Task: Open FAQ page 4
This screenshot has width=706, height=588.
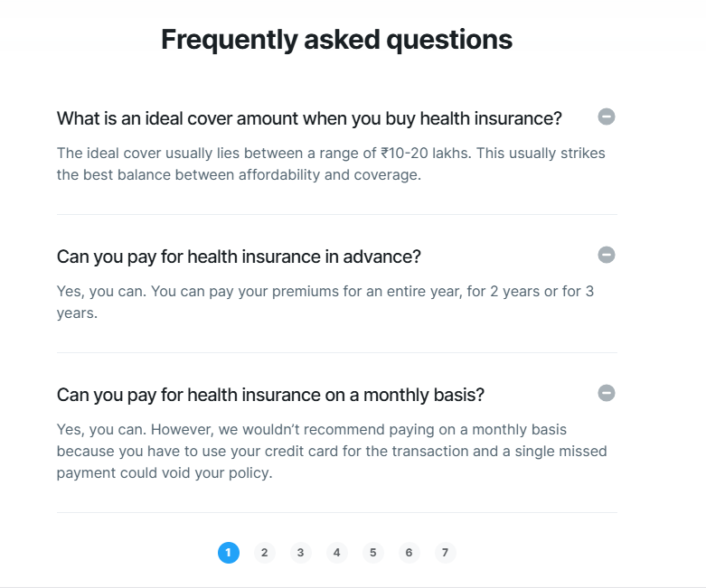Action: (336, 553)
